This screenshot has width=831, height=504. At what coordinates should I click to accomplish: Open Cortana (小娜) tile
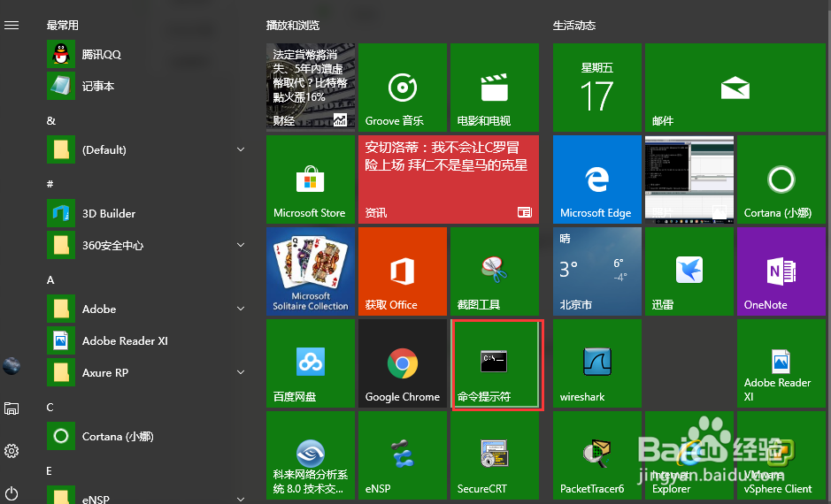pyautogui.click(x=781, y=179)
